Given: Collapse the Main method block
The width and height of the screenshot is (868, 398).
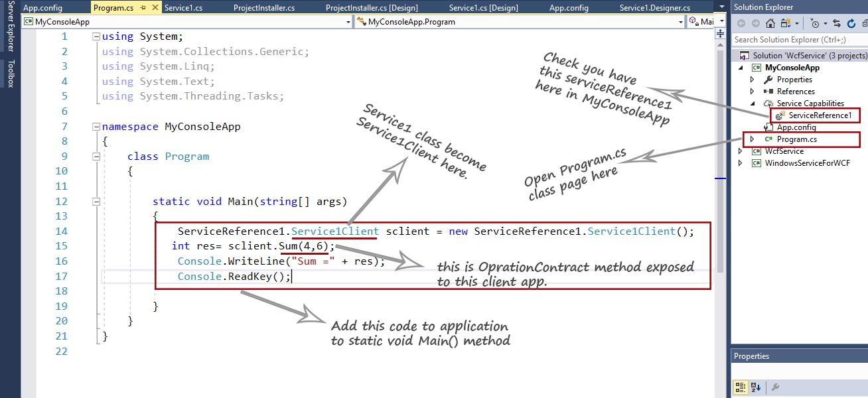Looking at the screenshot, I should coord(97,202).
